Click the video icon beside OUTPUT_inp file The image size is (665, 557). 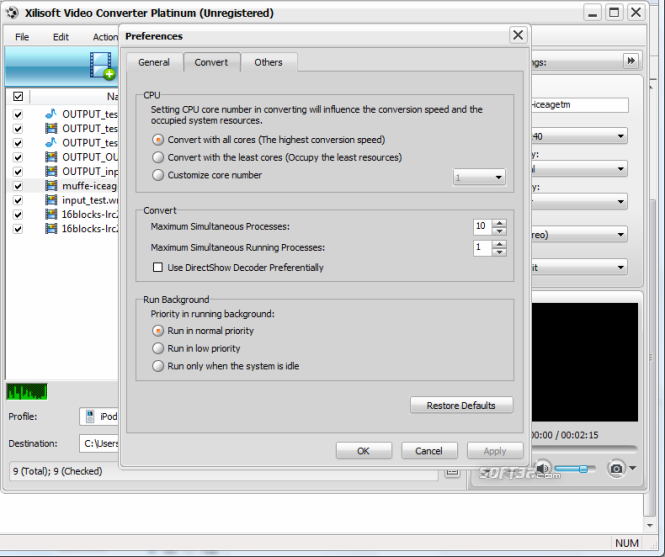(x=51, y=171)
